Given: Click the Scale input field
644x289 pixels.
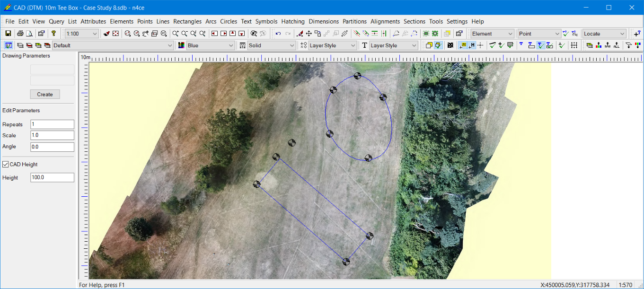Looking at the screenshot, I should [53, 135].
